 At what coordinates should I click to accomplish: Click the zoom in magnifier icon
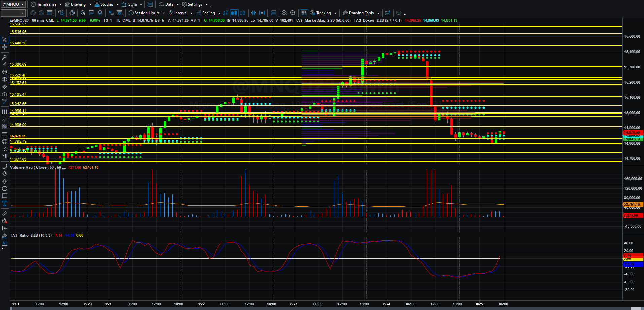(x=284, y=13)
